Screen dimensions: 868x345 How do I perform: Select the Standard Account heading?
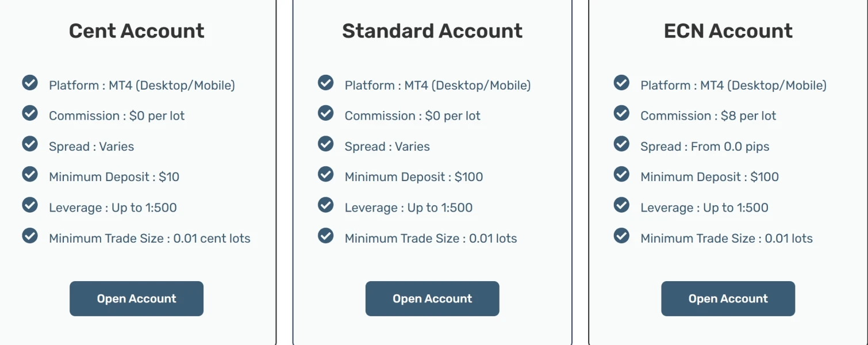pos(432,30)
